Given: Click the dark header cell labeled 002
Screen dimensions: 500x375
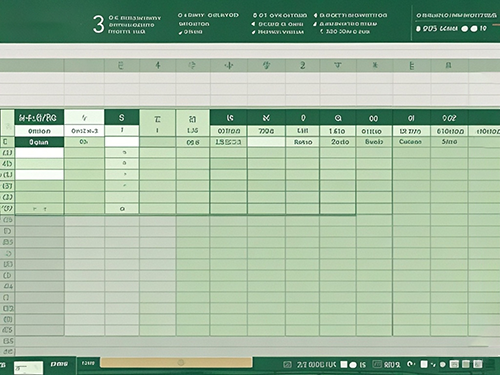Looking at the screenshot, I should (x=449, y=118).
